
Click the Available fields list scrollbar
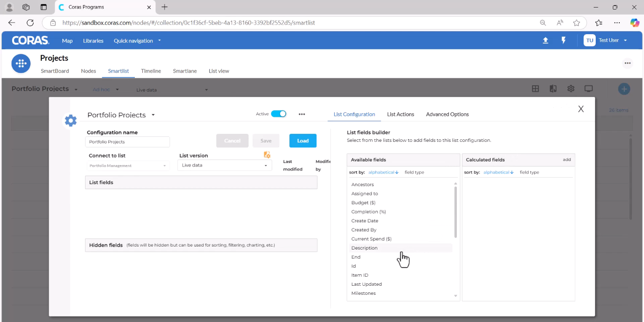coord(456,212)
